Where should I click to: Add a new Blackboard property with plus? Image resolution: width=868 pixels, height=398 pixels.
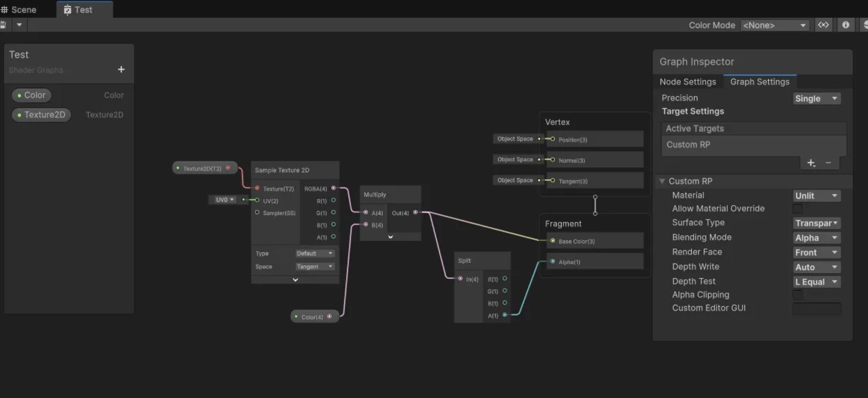pos(121,70)
